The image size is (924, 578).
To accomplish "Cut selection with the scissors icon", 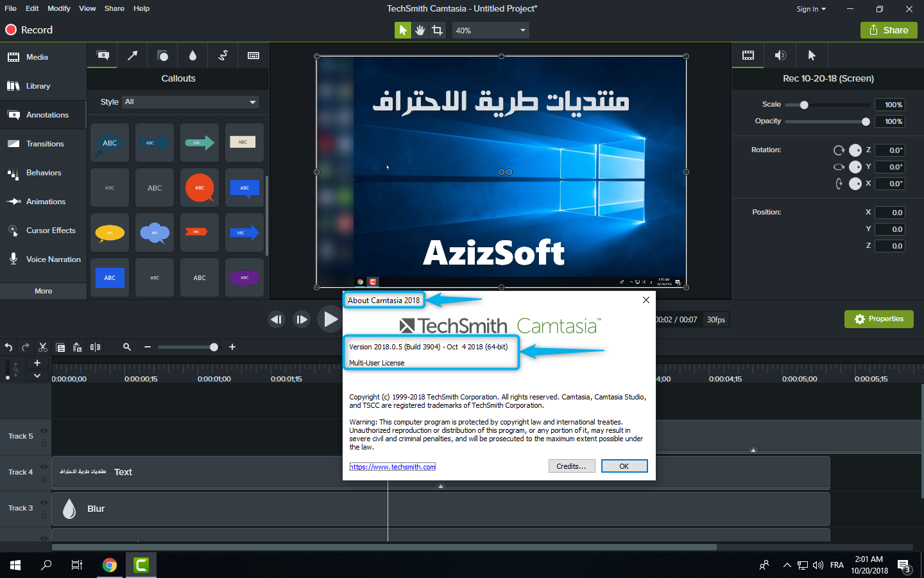I will 43,347.
